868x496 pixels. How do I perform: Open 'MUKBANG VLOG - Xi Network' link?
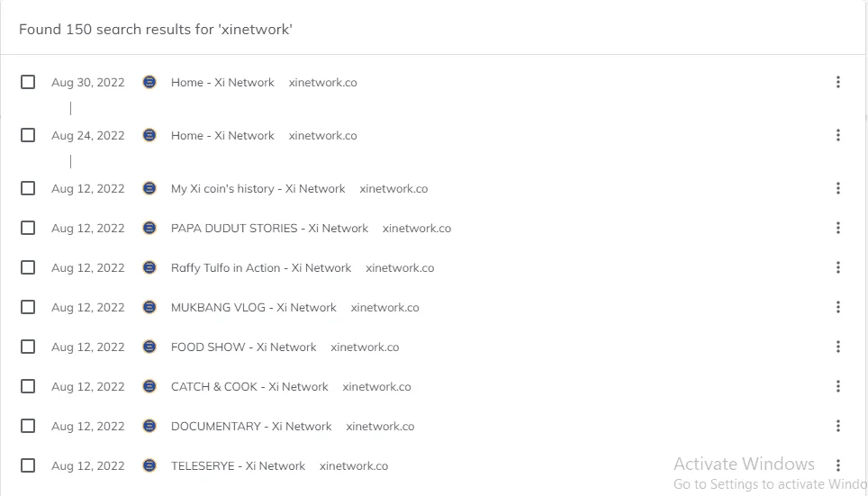(254, 307)
